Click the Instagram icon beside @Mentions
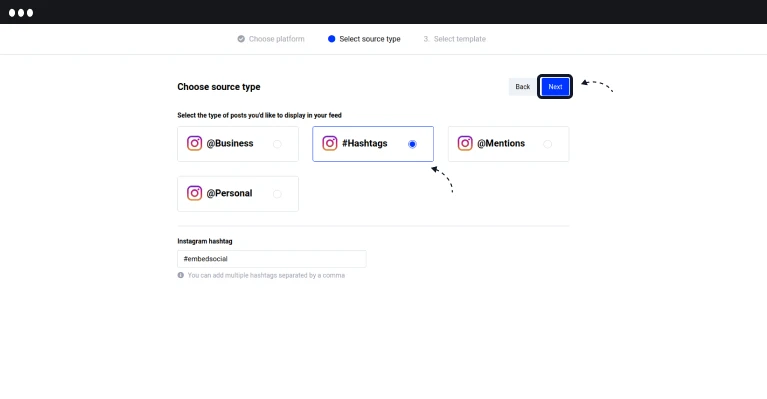The width and height of the screenshot is (767, 399). click(465, 143)
